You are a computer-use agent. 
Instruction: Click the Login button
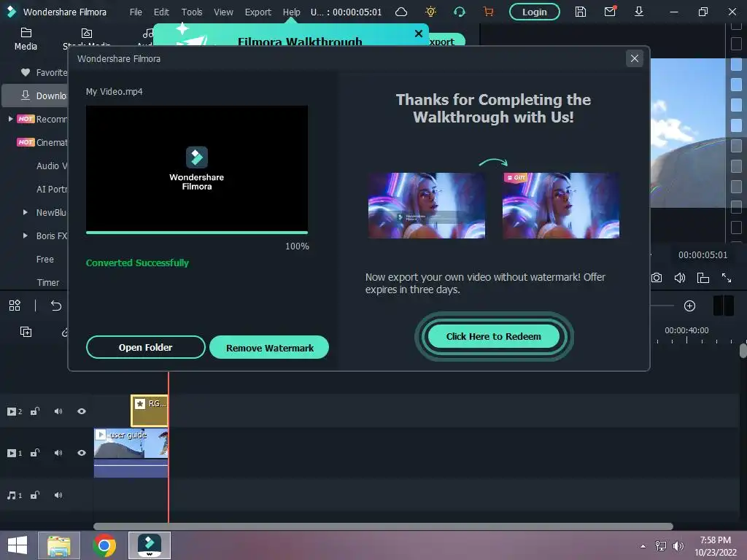click(534, 12)
